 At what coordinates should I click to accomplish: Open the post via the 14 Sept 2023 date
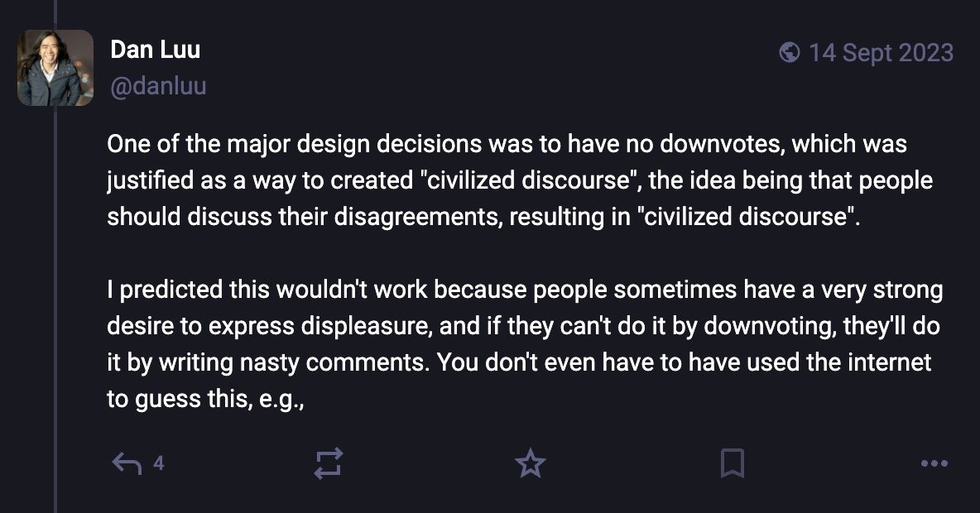coord(881,54)
